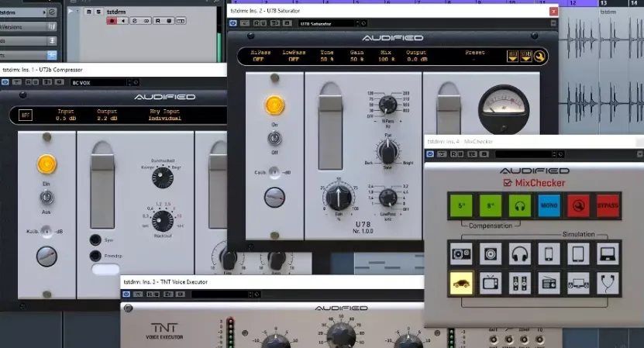Click the Mix 100 % value in U78 display
The height and width of the screenshot is (348, 644).
(x=385, y=59)
